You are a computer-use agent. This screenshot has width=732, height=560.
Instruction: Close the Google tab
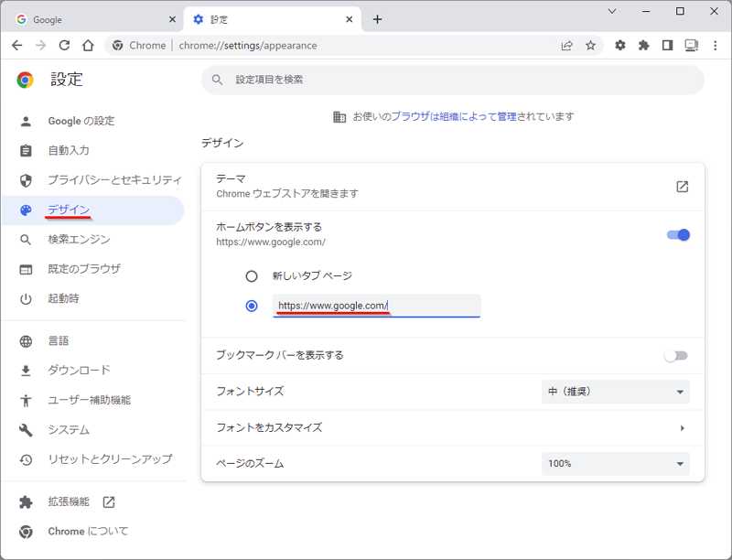click(172, 19)
